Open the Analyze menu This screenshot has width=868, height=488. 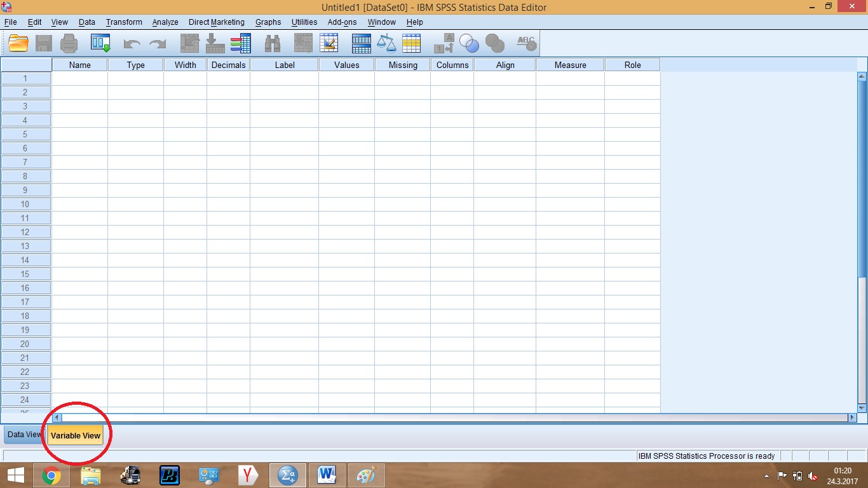(x=165, y=22)
